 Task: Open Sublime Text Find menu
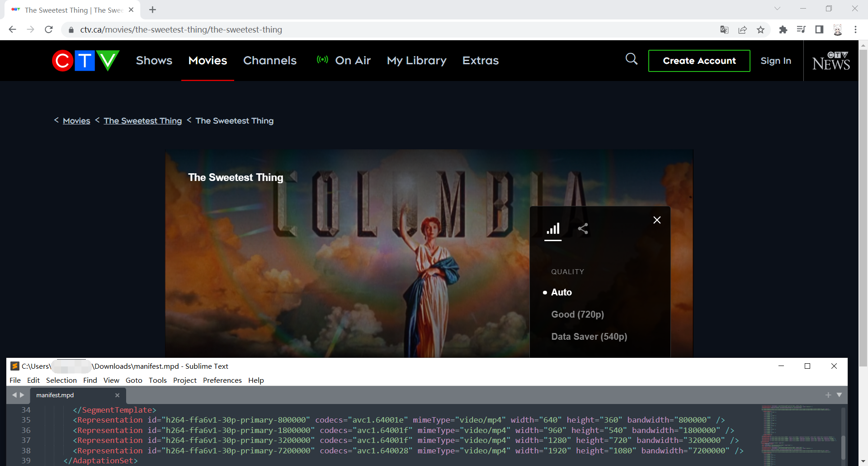point(90,380)
